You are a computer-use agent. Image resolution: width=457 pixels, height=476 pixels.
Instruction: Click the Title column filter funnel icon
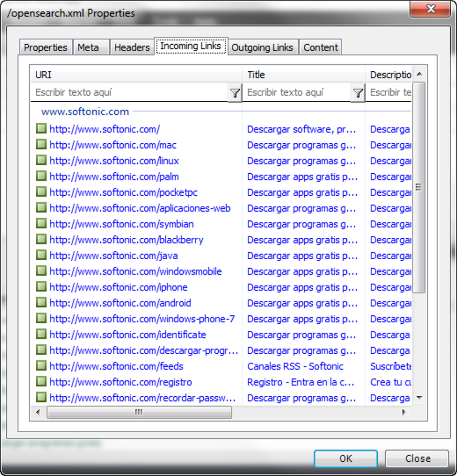[358, 93]
